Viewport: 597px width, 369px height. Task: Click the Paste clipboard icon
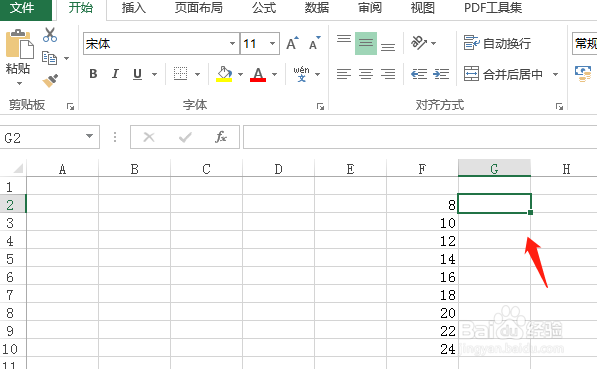click(19, 44)
